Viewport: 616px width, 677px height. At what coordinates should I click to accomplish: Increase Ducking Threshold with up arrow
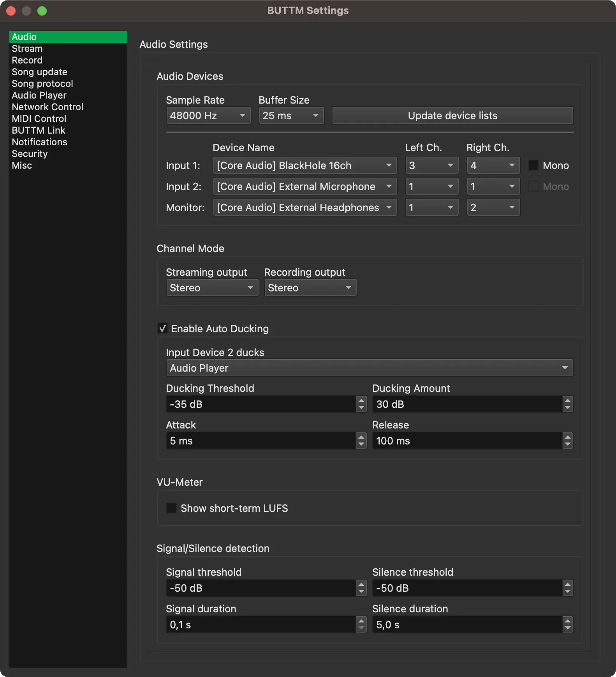[361, 400]
